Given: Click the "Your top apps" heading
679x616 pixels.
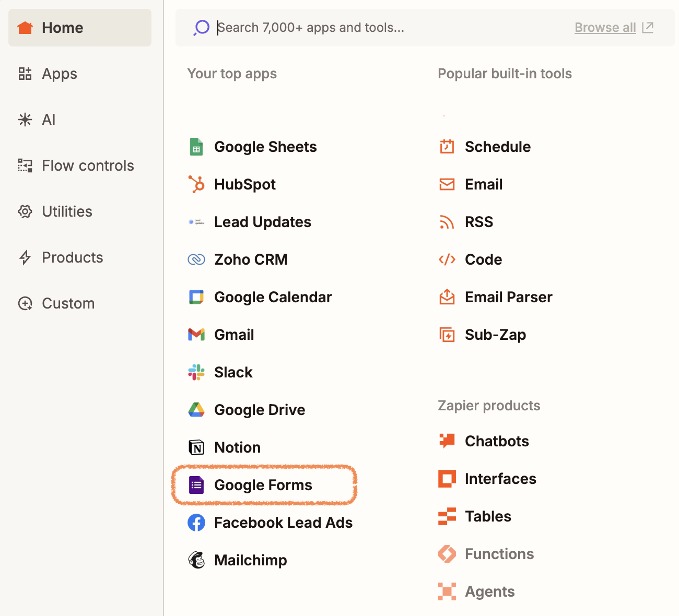Looking at the screenshot, I should [232, 74].
